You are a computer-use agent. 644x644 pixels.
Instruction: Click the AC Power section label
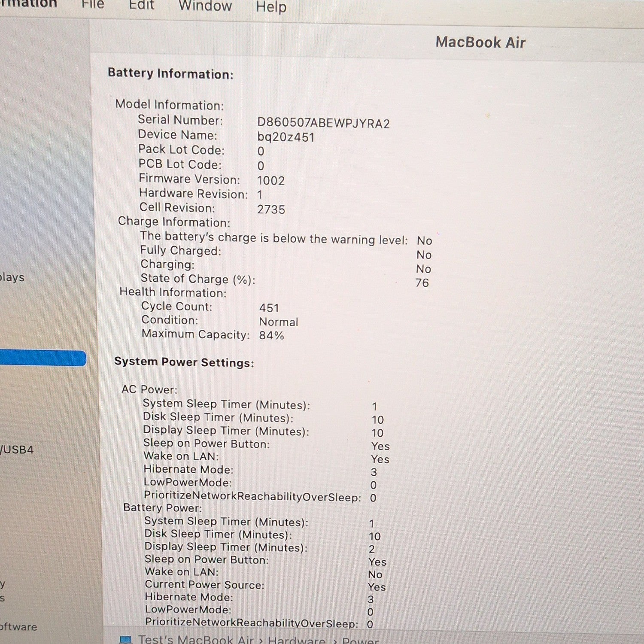point(149,389)
